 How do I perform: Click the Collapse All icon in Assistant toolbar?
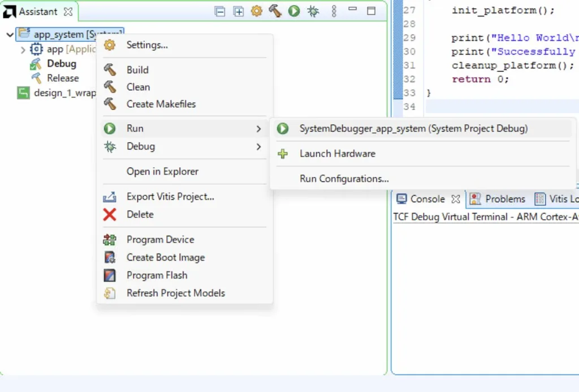point(221,11)
